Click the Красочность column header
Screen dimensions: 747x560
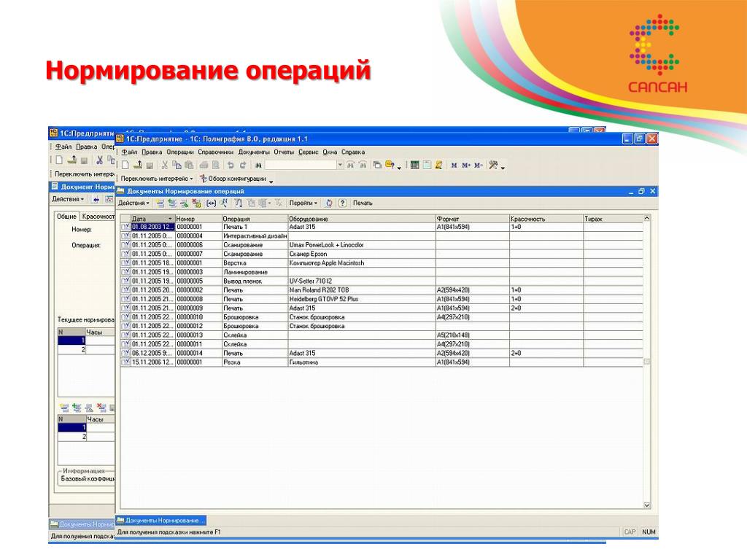[x=546, y=219]
